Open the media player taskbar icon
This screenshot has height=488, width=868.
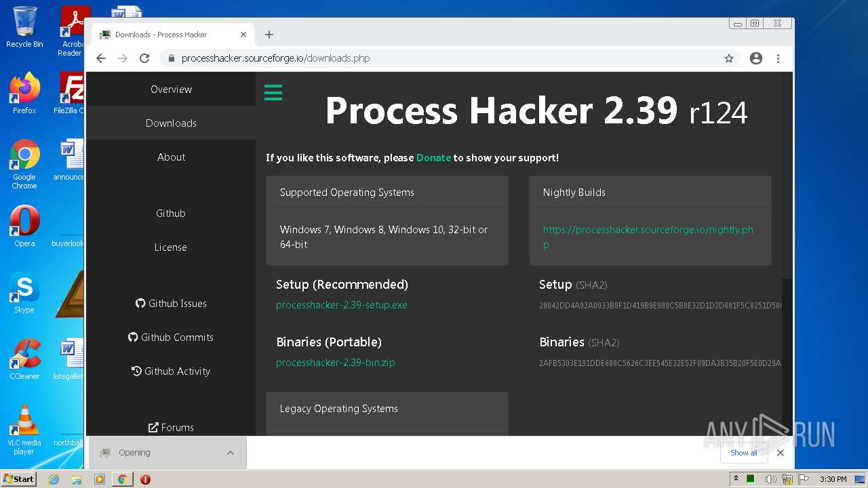(100, 479)
